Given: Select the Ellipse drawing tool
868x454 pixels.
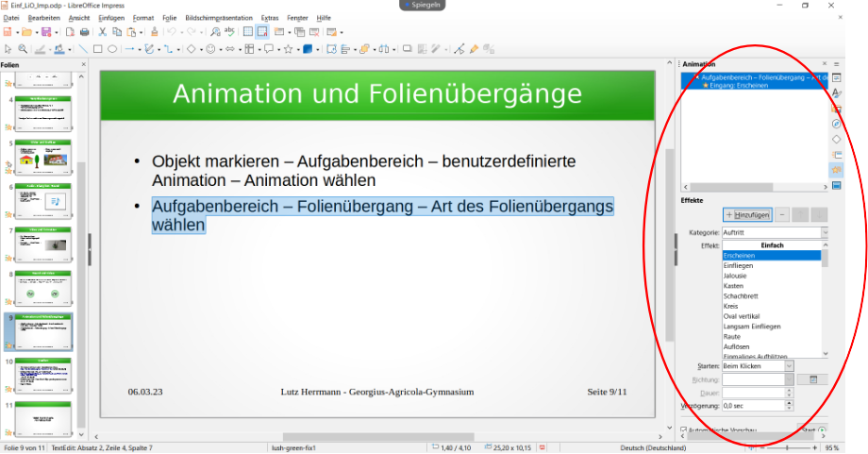Looking at the screenshot, I should click(x=112, y=48).
